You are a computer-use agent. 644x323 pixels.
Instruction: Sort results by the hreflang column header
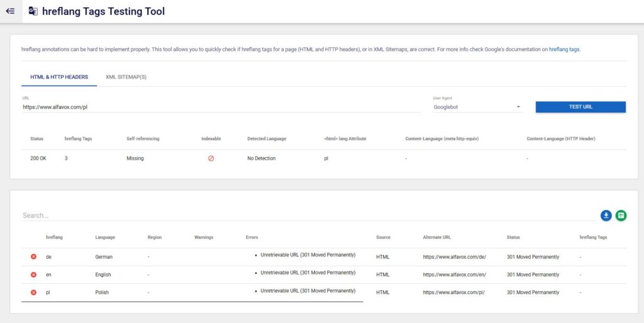[54, 238]
